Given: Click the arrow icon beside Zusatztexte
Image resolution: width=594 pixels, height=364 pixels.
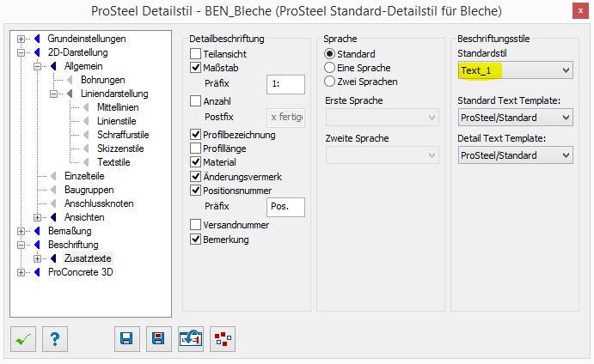Looking at the screenshot, I should (53, 258).
